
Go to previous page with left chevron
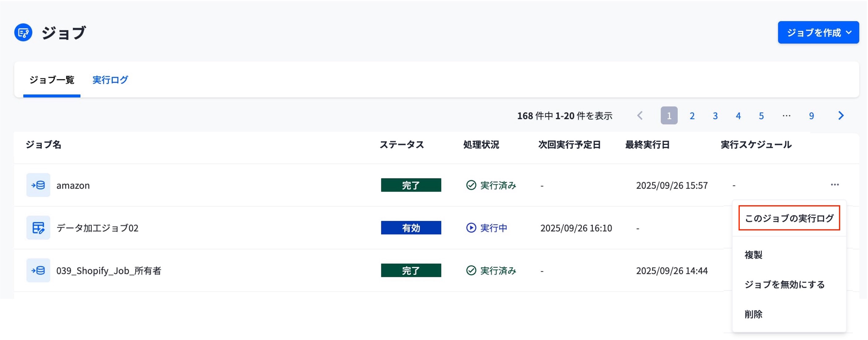[640, 116]
